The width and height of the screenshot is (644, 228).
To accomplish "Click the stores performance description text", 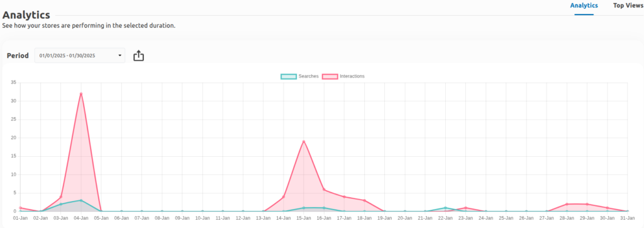I will pyautogui.click(x=89, y=26).
